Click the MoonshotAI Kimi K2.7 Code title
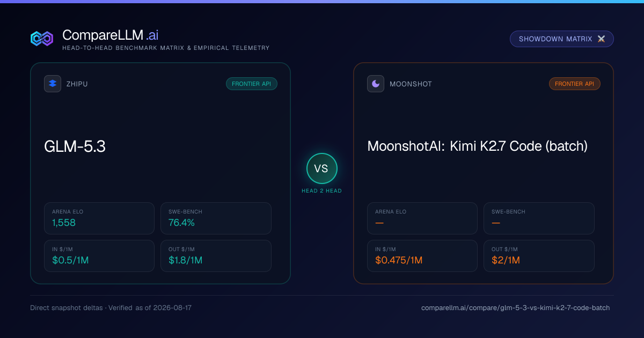Image resolution: width=644 pixels, height=338 pixels. (x=478, y=146)
